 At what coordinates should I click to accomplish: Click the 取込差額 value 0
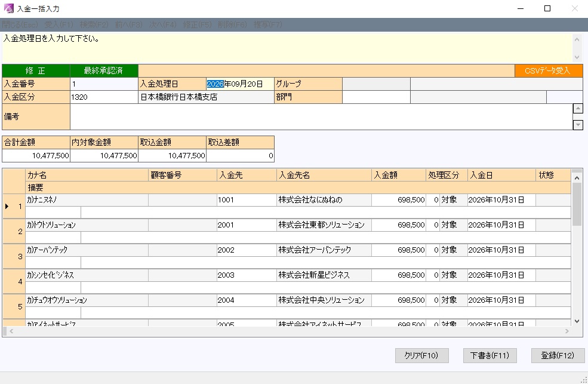pos(240,156)
